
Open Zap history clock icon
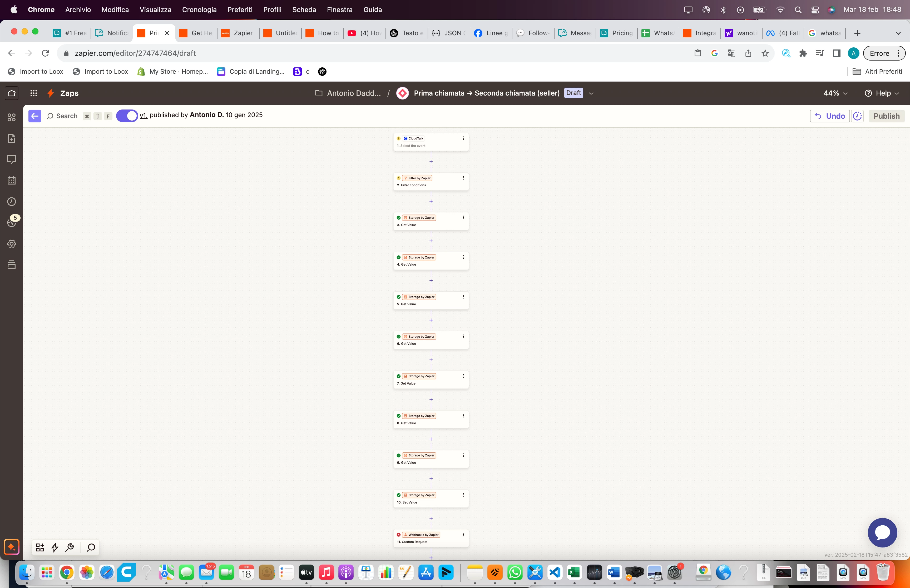click(12, 202)
